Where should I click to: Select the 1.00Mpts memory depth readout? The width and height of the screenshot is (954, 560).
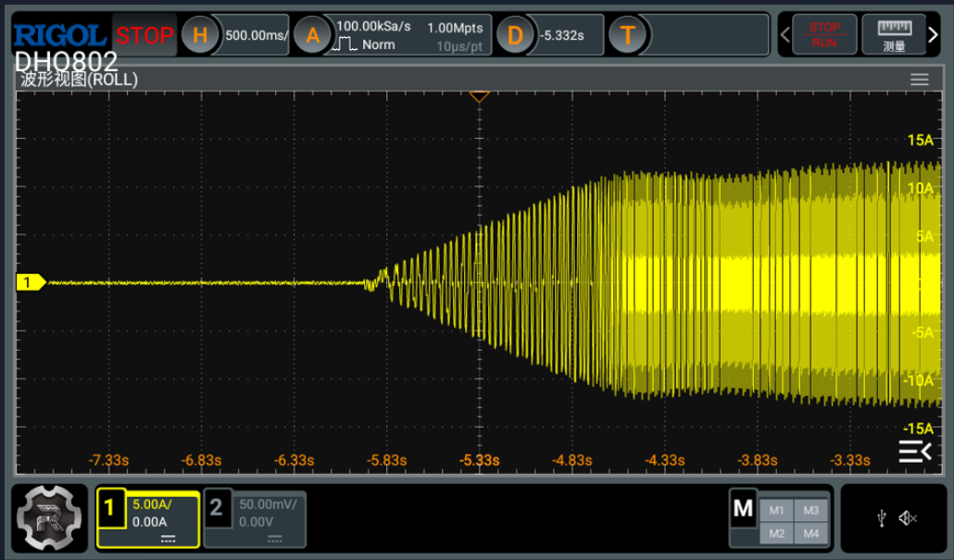455,28
